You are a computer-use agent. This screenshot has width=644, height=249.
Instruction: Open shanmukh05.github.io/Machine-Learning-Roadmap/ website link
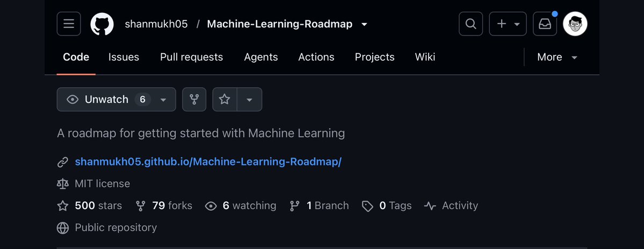click(208, 162)
